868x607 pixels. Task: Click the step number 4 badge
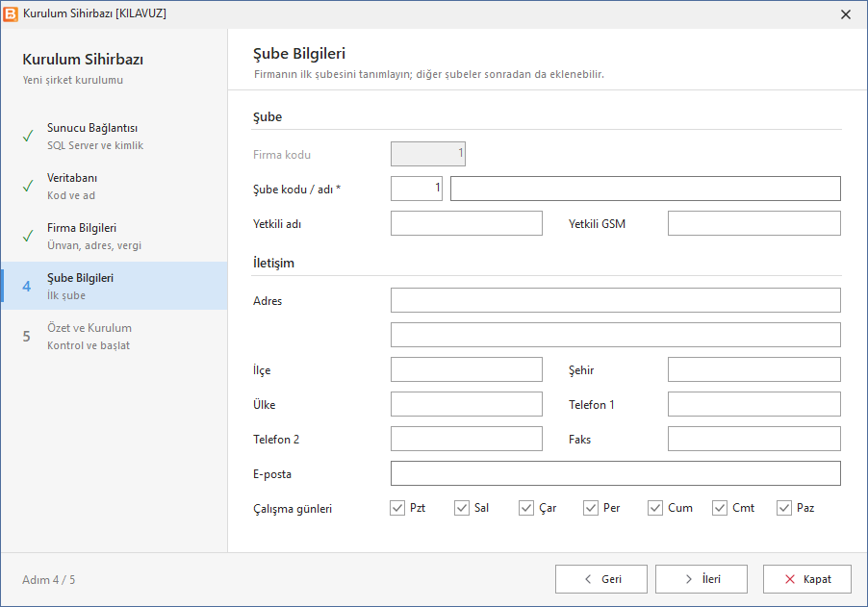click(27, 286)
